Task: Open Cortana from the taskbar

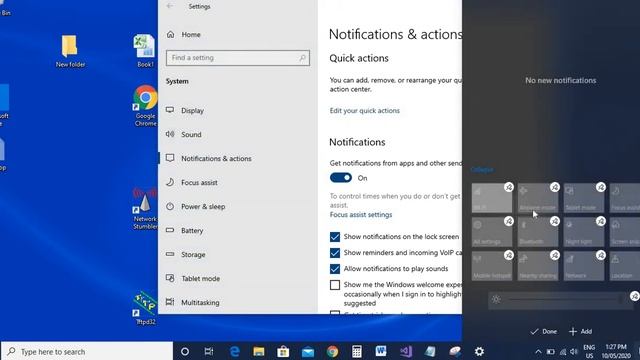Action: (185, 351)
